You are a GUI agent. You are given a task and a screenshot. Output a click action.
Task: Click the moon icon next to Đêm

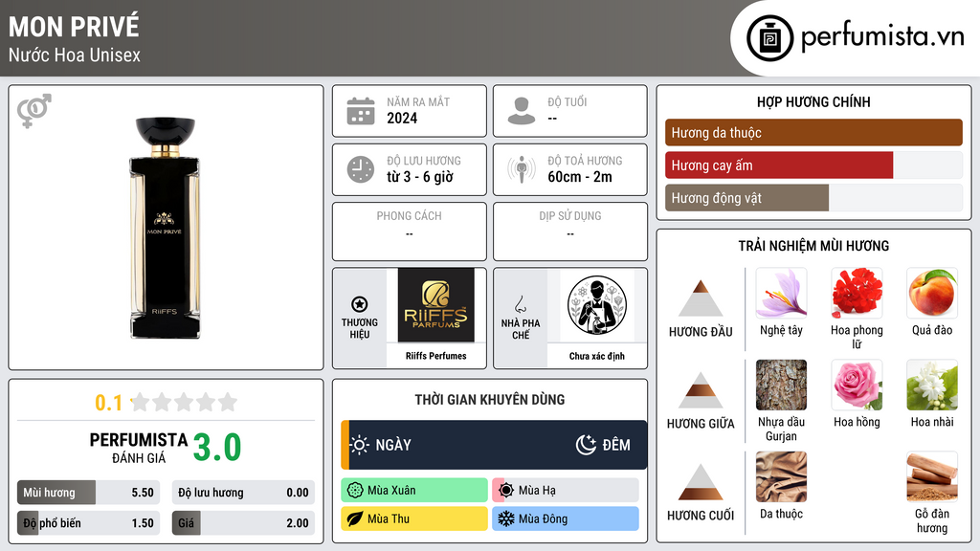click(586, 445)
